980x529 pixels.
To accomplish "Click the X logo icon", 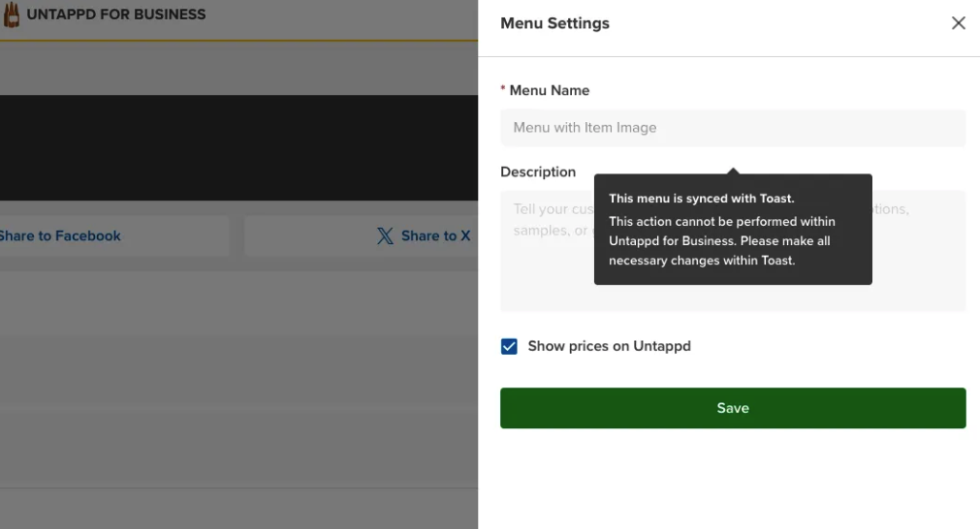I will (x=385, y=235).
